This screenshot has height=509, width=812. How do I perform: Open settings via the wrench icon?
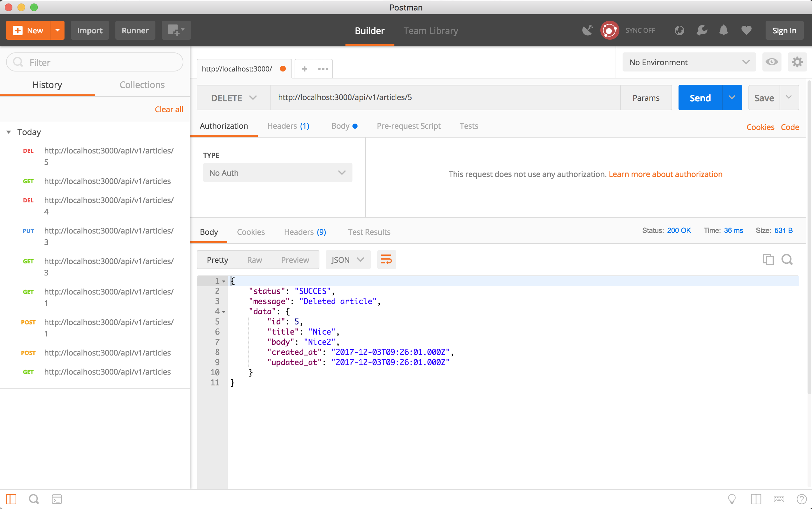coord(702,30)
